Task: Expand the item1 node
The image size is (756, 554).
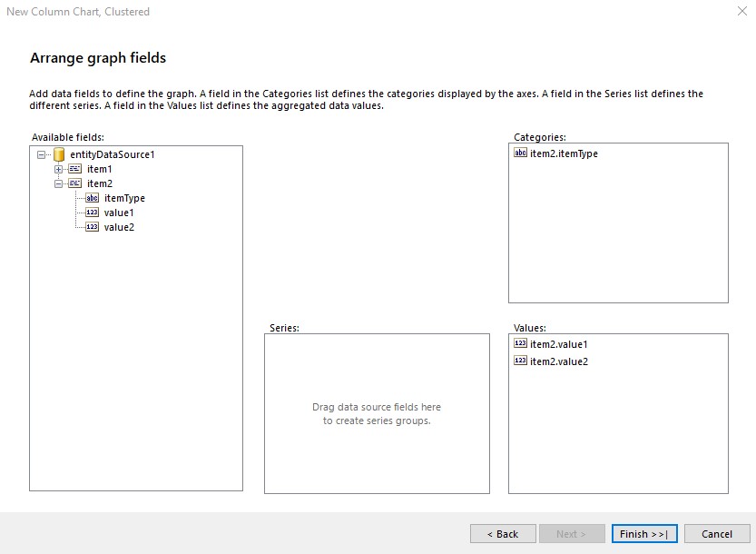Action: click(58, 170)
